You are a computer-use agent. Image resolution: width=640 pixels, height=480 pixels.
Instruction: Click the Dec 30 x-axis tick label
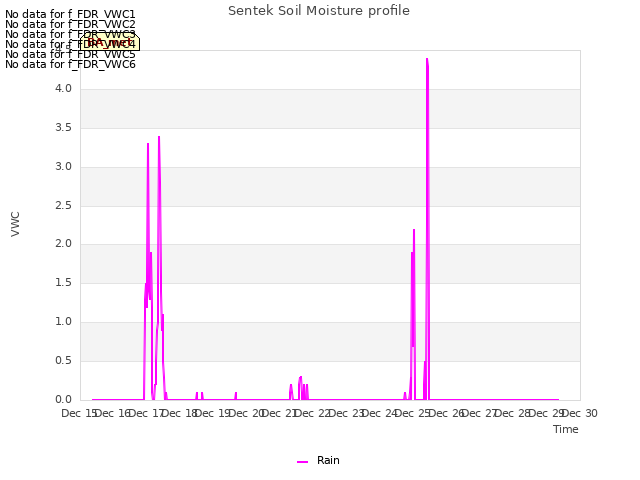click(x=580, y=413)
